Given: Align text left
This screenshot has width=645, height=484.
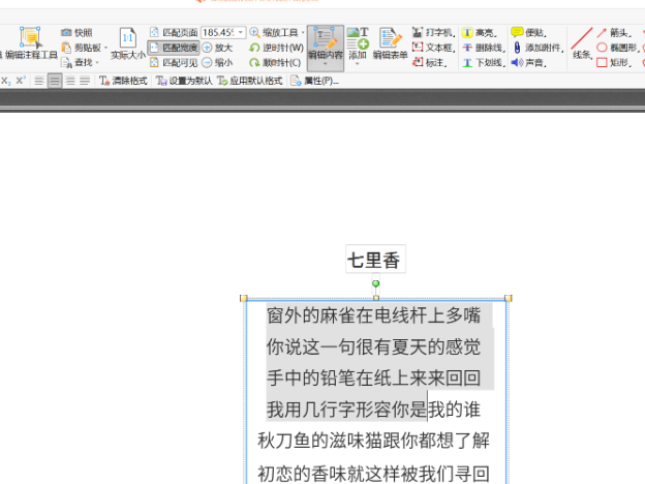Looking at the screenshot, I should [39, 81].
